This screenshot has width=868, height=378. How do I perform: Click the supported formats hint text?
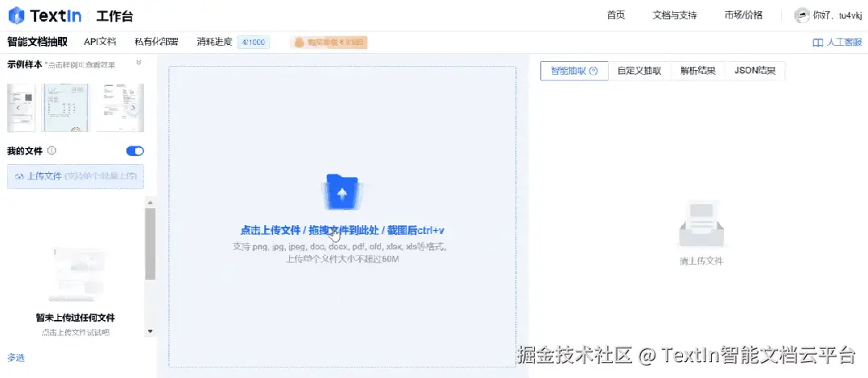[x=339, y=246]
